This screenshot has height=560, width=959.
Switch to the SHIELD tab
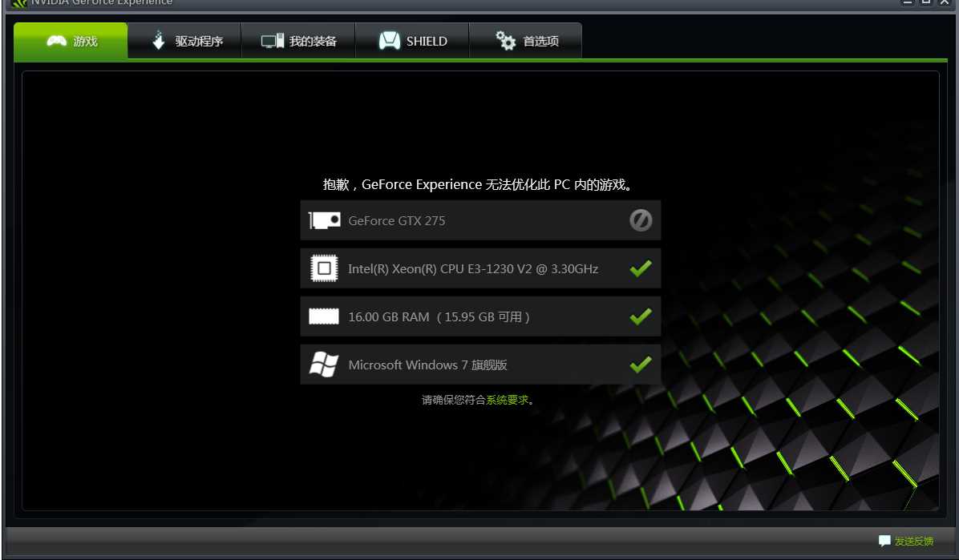[x=412, y=41]
